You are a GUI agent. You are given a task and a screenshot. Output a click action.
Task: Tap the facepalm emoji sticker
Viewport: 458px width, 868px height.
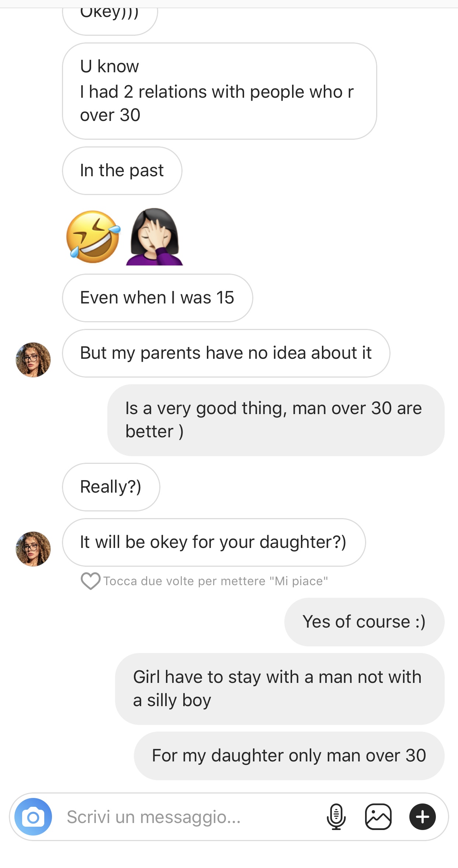155,237
